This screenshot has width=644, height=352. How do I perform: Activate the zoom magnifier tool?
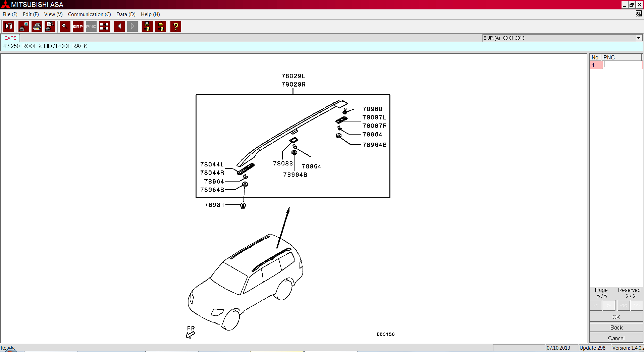point(65,27)
